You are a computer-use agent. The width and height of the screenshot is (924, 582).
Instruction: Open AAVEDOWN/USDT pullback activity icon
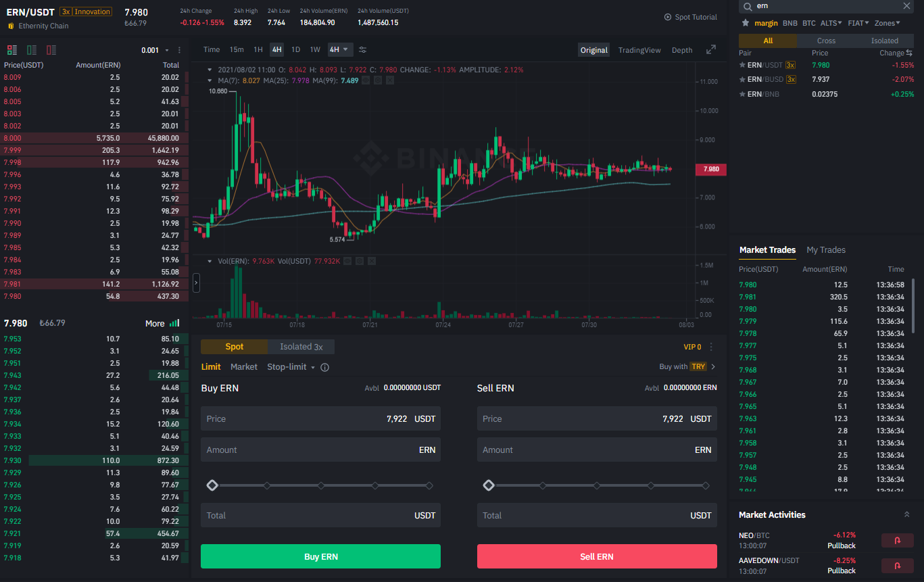coord(898,565)
